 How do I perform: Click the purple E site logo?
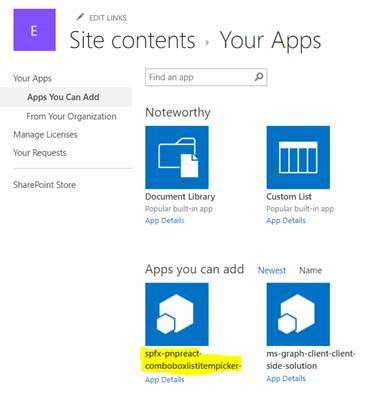[x=35, y=30]
